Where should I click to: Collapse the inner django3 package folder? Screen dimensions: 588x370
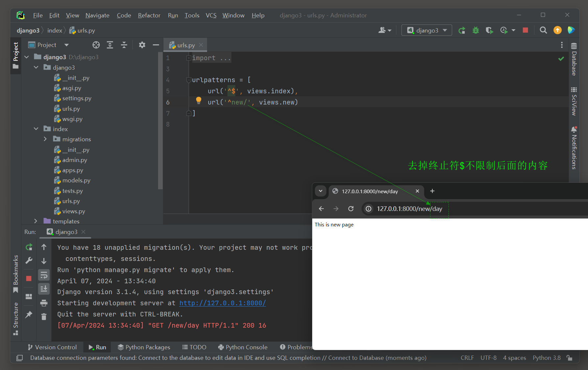36,67
